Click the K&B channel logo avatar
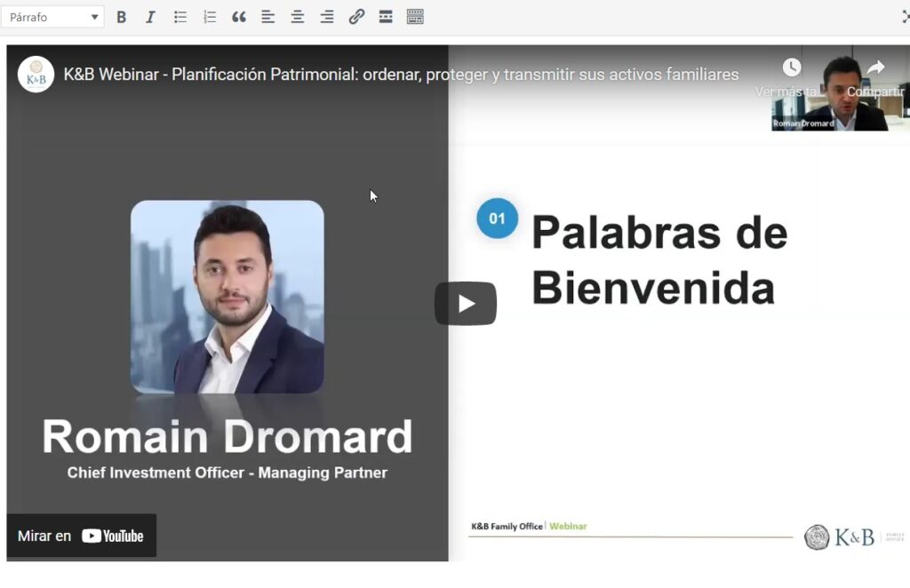This screenshot has width=910, height=588. [x=36, y=75]
